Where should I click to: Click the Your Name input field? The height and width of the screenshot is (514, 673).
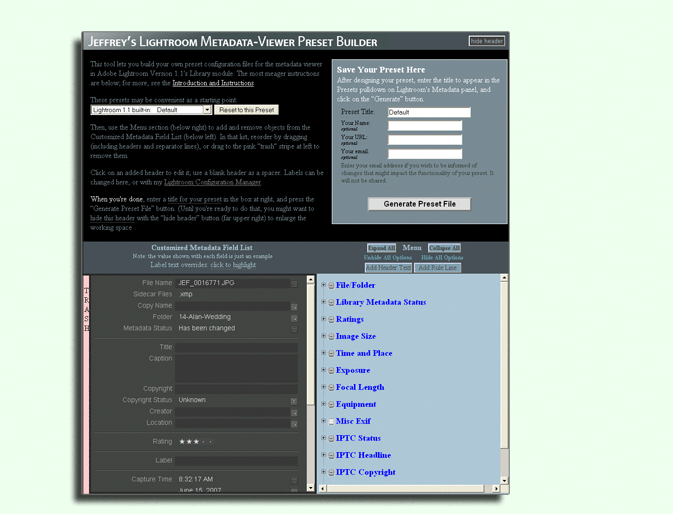[425, 126]
